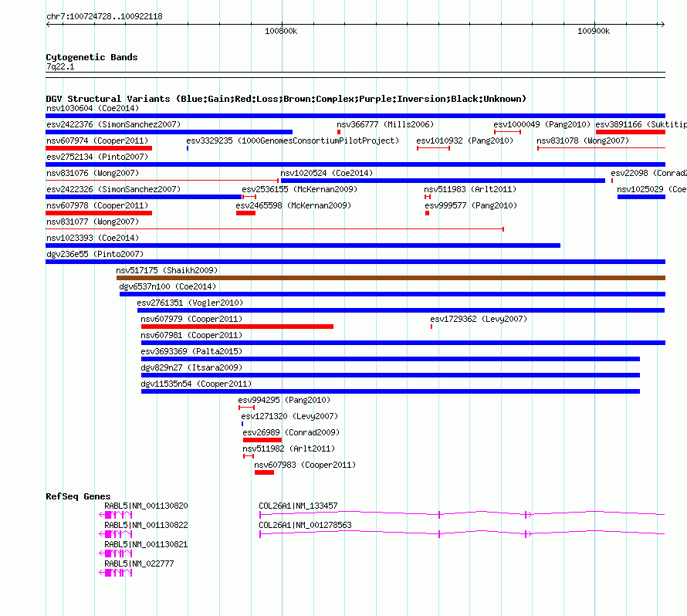Select nsv607981 (Cooper2011) label

(191, 335)
